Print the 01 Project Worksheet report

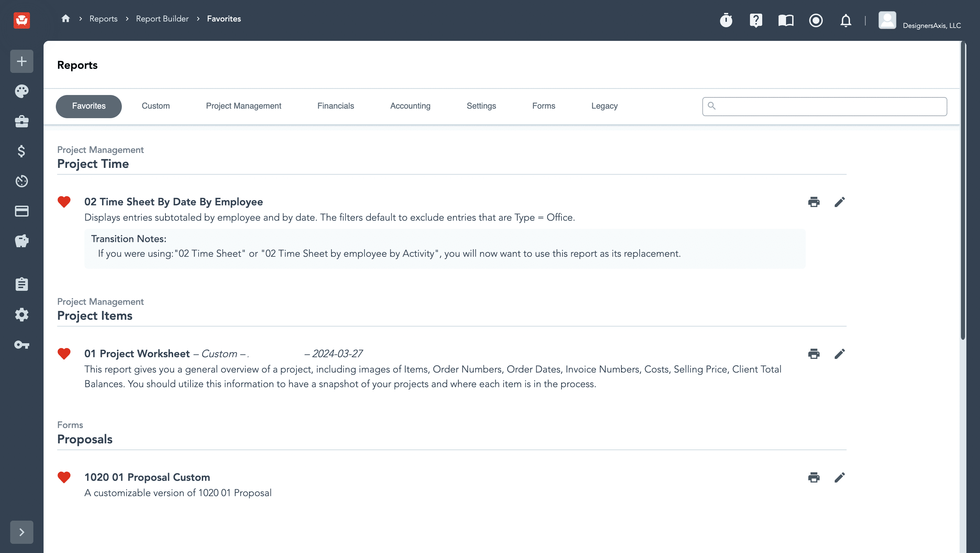[x=814, y=353]
